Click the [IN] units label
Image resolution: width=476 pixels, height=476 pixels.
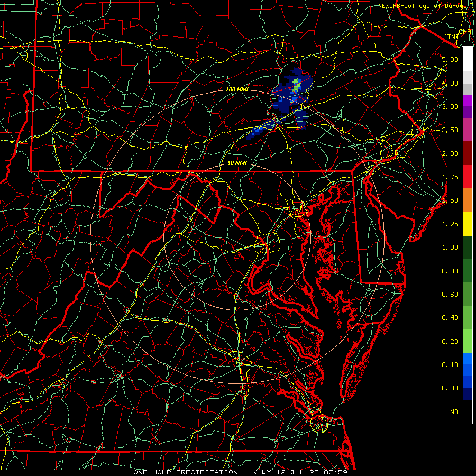pyautogui.click(x=451, y=36)
